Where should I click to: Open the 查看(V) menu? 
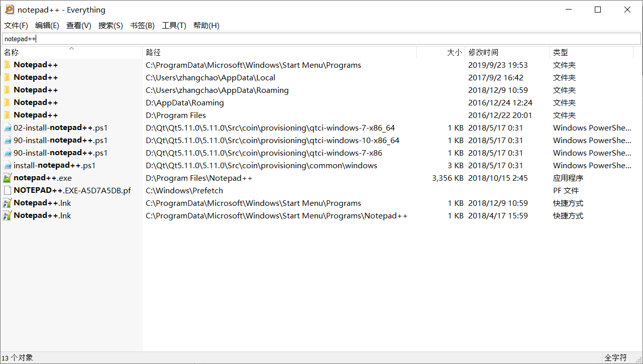pos(79,26)
